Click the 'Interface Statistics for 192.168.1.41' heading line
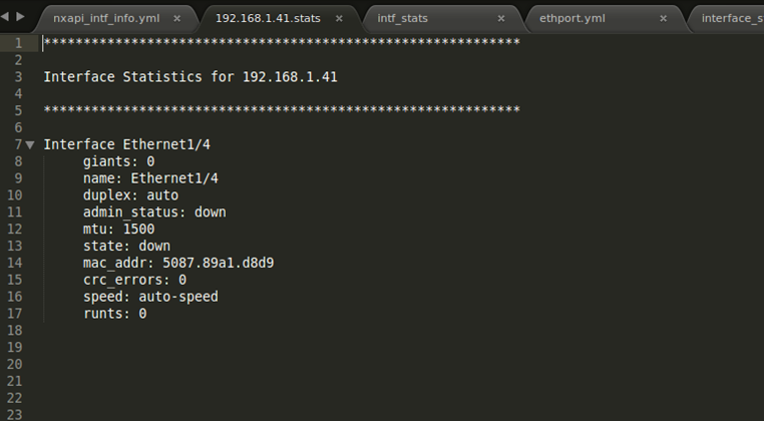764x421 pixels. tap(196, 76)
